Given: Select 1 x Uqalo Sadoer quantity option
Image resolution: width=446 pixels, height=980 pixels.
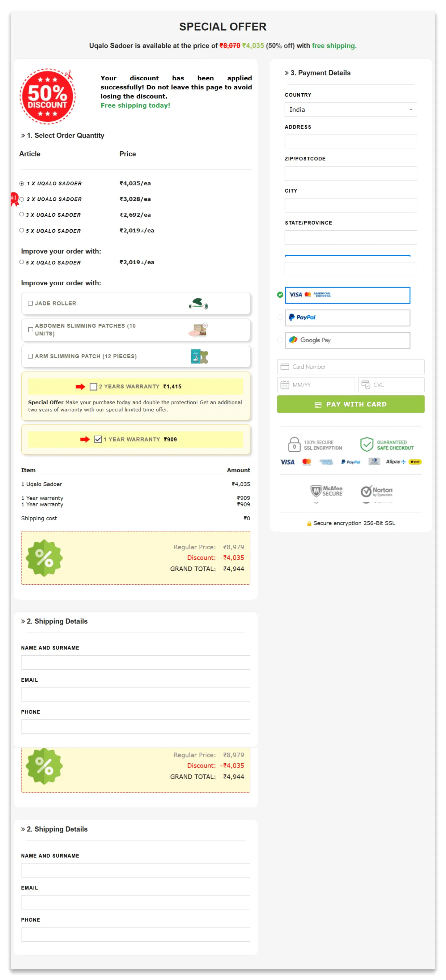Looking at the screenshot, I should click(x=22, y=183).
